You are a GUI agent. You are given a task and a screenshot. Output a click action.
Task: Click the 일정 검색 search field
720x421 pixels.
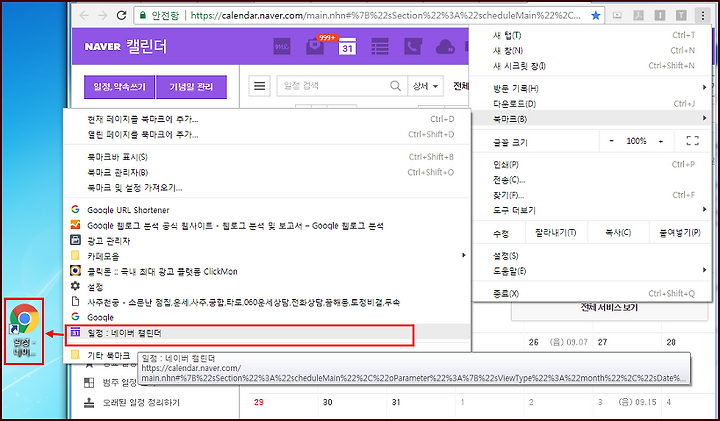[333, 86]
